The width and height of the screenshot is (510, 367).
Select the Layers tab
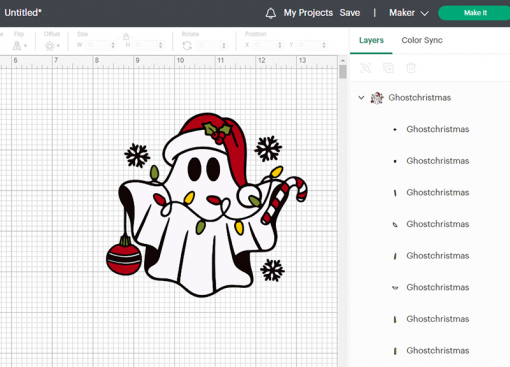(371, 40)
